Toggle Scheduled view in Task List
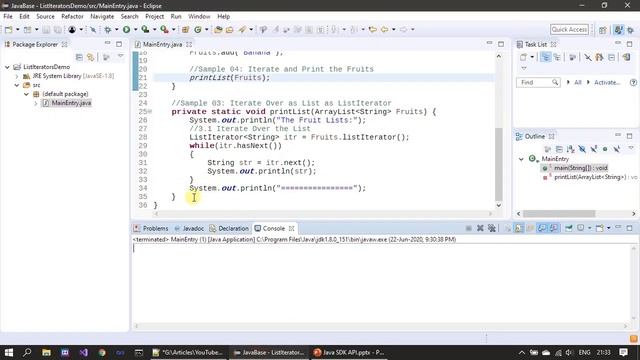Viewport: 640px width, 360px height. pyautogui.click(x=557, y=57)
